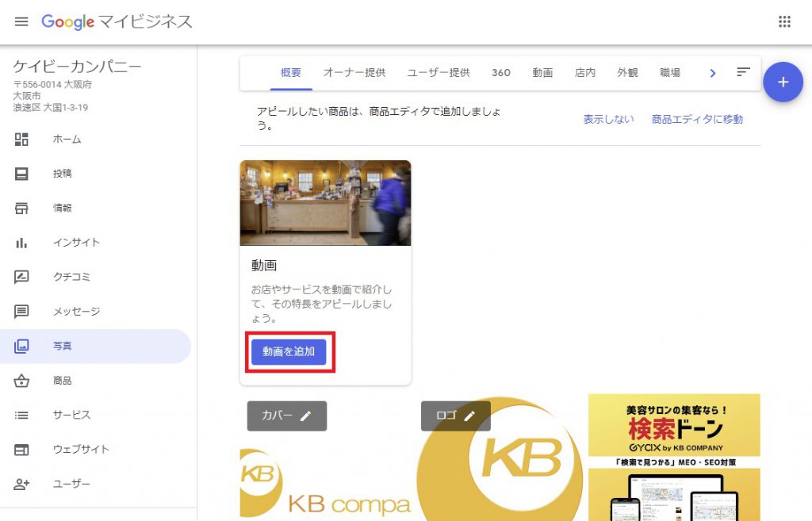Click the 動画を追加 button
812x521 pixels.
pos(289,351)
